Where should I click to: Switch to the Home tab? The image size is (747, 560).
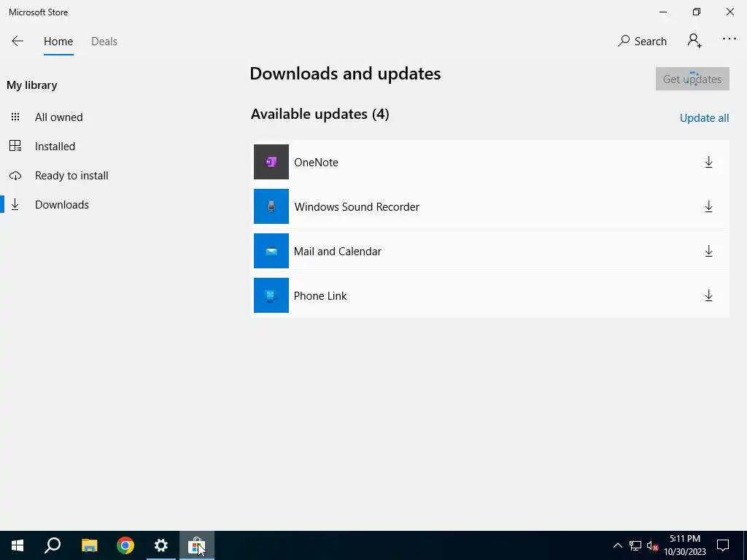click(x=58, y=42)
